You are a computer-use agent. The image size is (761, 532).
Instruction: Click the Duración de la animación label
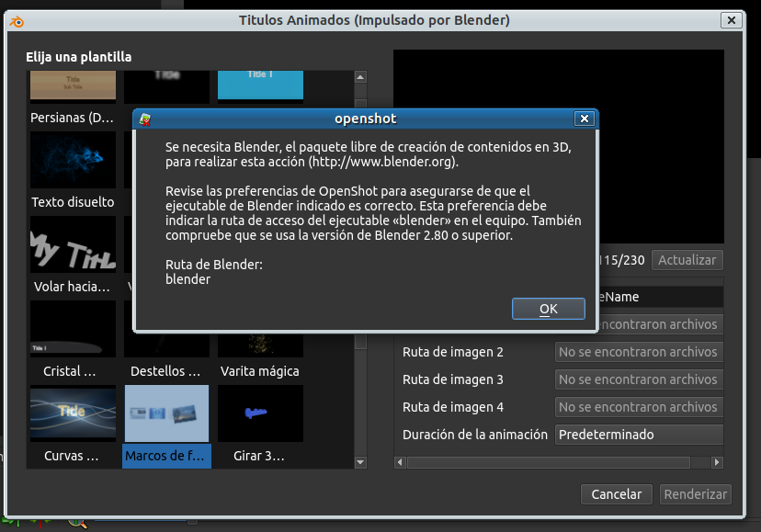point(474,435)
